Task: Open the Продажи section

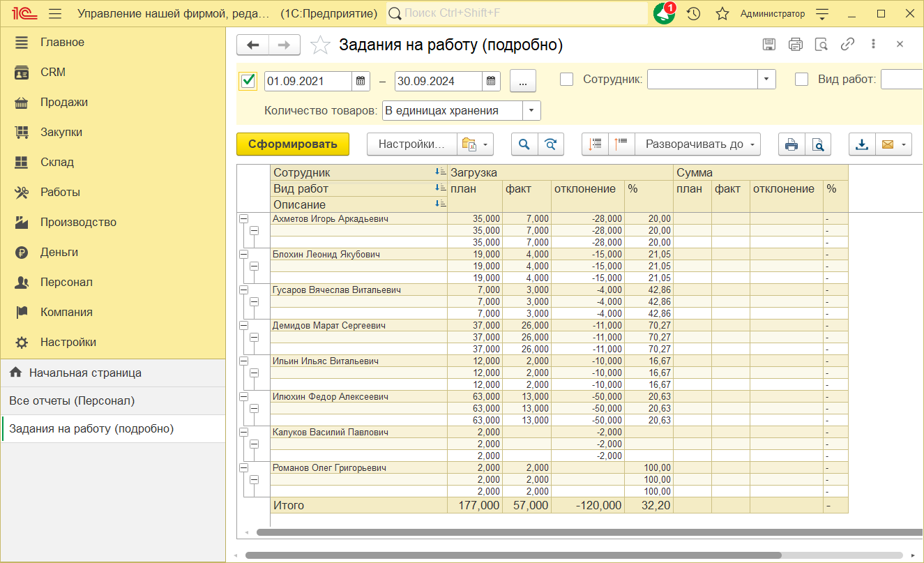Action: [63, 103]
